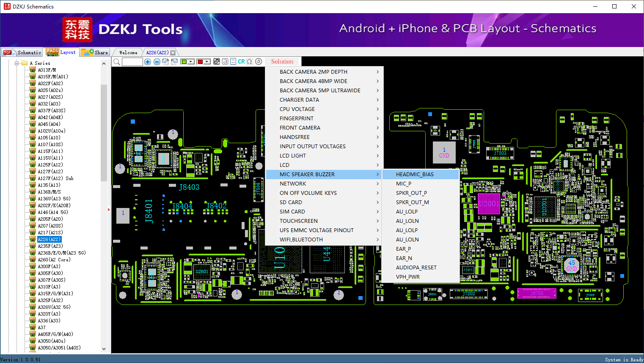Click the tree scroll up arrow

(104, 64)
